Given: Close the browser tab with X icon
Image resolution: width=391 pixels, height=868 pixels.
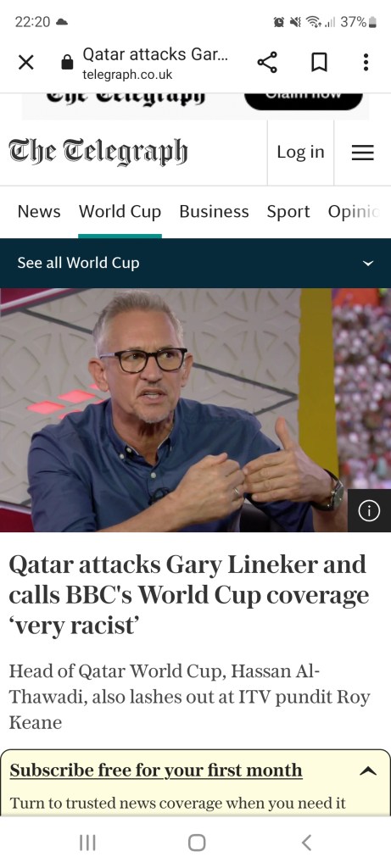Looking at the screenshot, I should [x=26, y=63].
